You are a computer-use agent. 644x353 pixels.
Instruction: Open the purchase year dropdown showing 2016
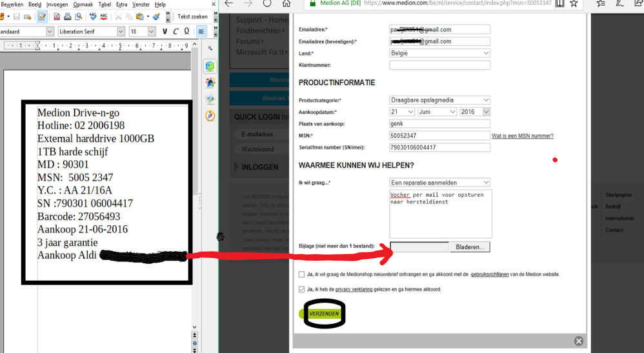coord(475,112)
